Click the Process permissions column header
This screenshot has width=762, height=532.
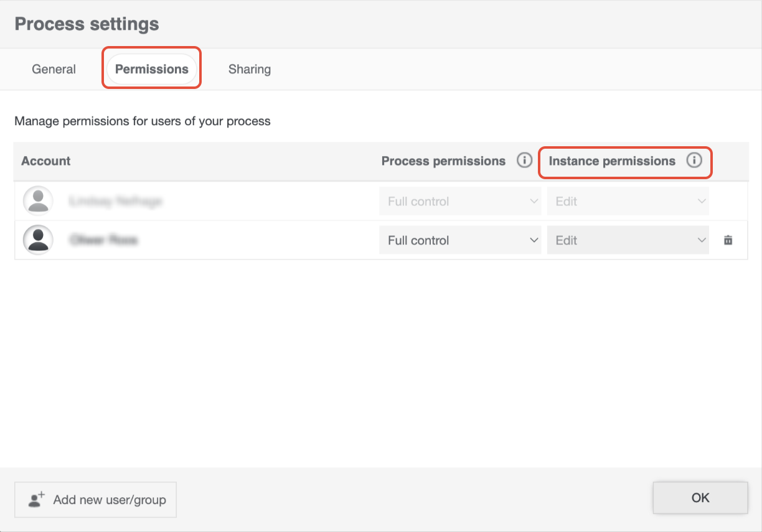point(443,161)
